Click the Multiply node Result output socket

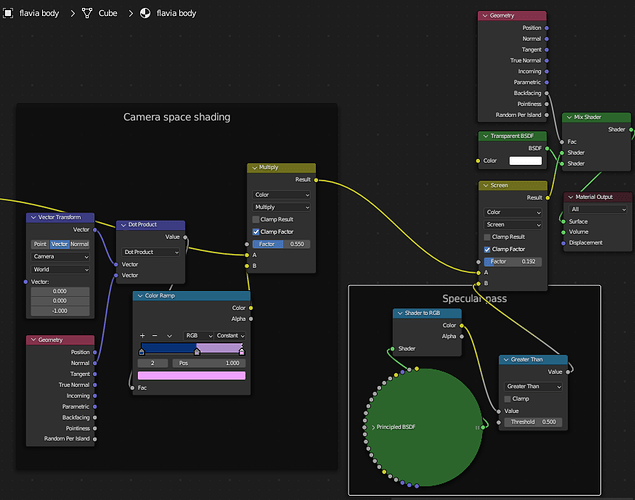tap(316, 180)
